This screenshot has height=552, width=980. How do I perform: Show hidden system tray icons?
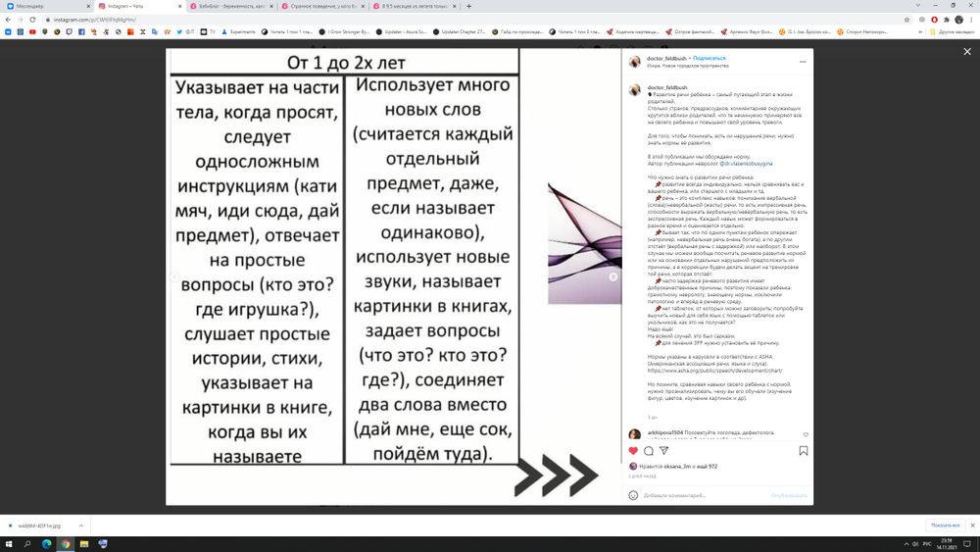point(906,544)
